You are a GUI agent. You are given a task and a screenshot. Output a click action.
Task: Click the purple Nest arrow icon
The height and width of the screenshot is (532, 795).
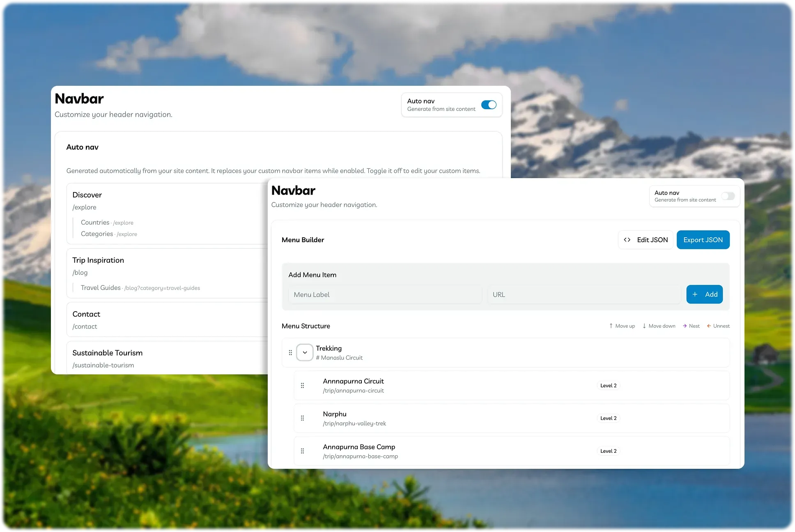(685, 326)
